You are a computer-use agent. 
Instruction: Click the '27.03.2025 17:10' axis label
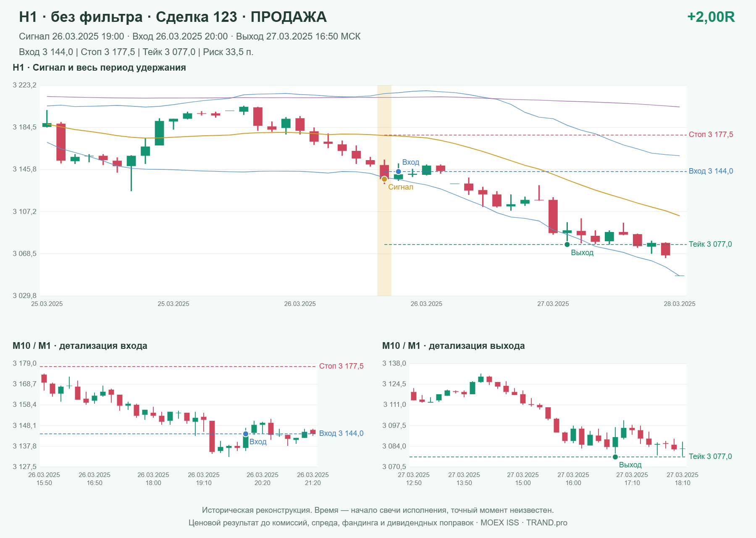tap(632, 479)
